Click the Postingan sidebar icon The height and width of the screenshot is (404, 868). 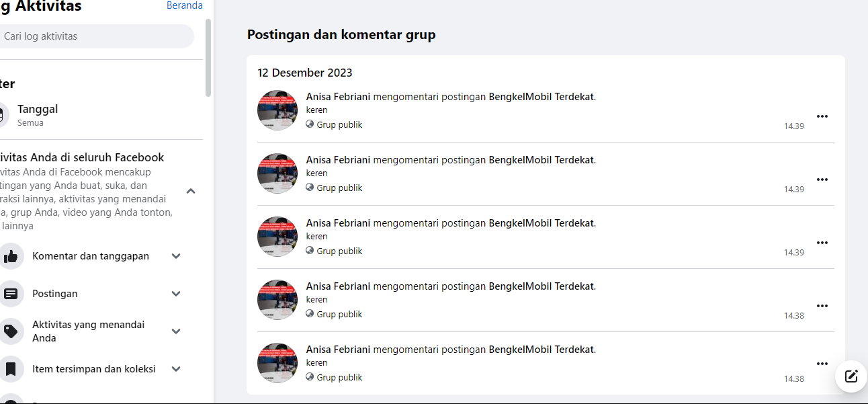(x=10, y=294)
